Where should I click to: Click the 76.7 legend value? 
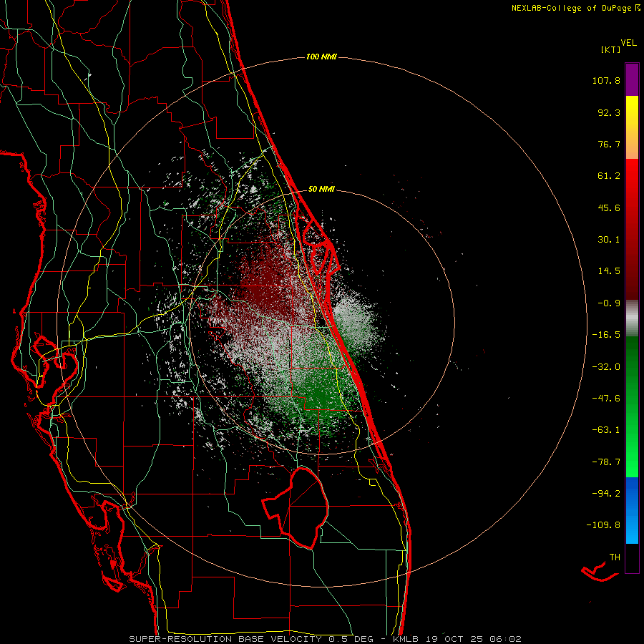tap(609, 144)
